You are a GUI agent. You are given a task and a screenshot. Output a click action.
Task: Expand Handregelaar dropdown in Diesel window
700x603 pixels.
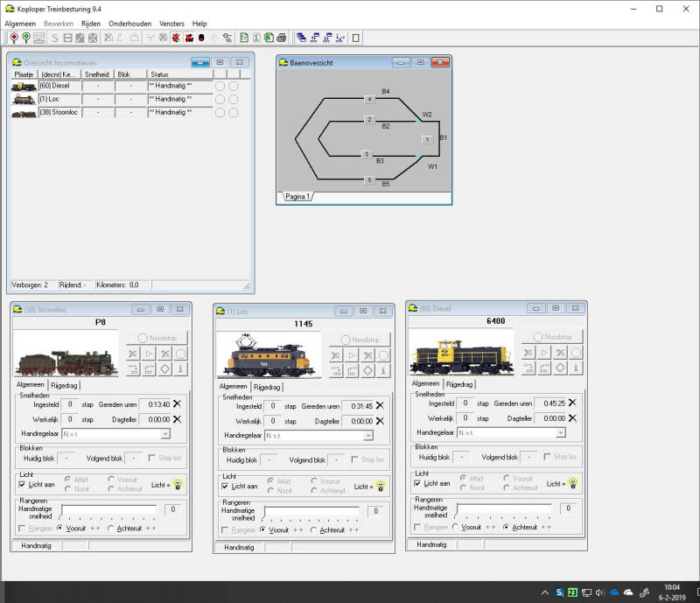point(560,432)
